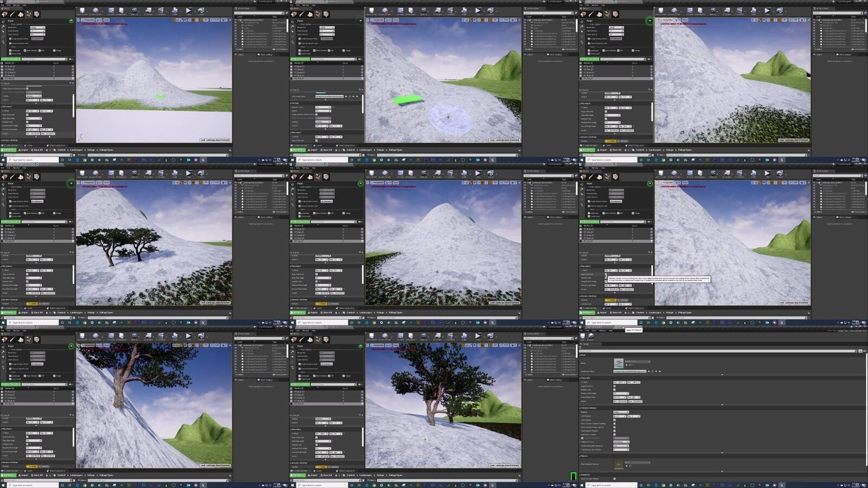Toggle Align to Normal checkbox in the asset editor

[615, 386]
